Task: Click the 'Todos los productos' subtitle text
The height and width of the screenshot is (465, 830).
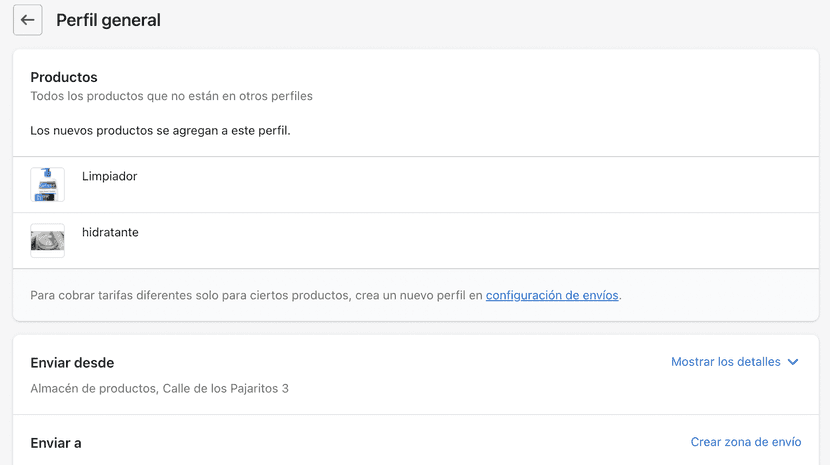Action: coord(171,96)
